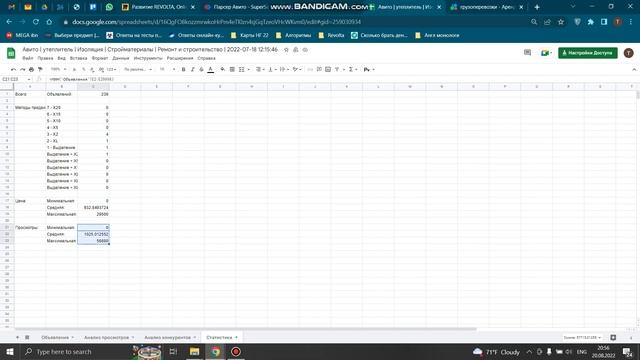Open the Данные menu
This screenshot has width=640, height=360.
121,58
